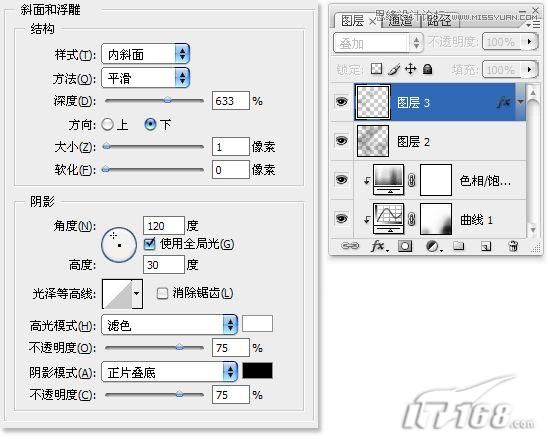
Task: Open 光泽等高线 contour picker arrow
Action: tap(137, 294)
